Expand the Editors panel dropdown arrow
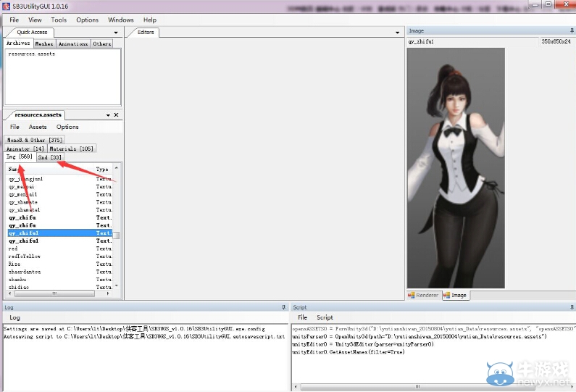Image resolution: width=576 pixels, height=392 pixels. coord(397,33)
